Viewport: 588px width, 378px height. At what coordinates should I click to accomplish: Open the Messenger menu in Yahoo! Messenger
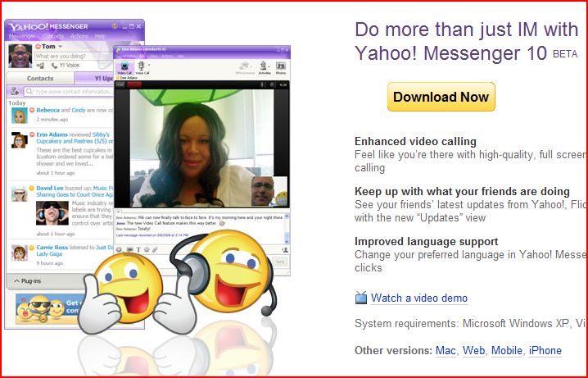tap(22, 36)
